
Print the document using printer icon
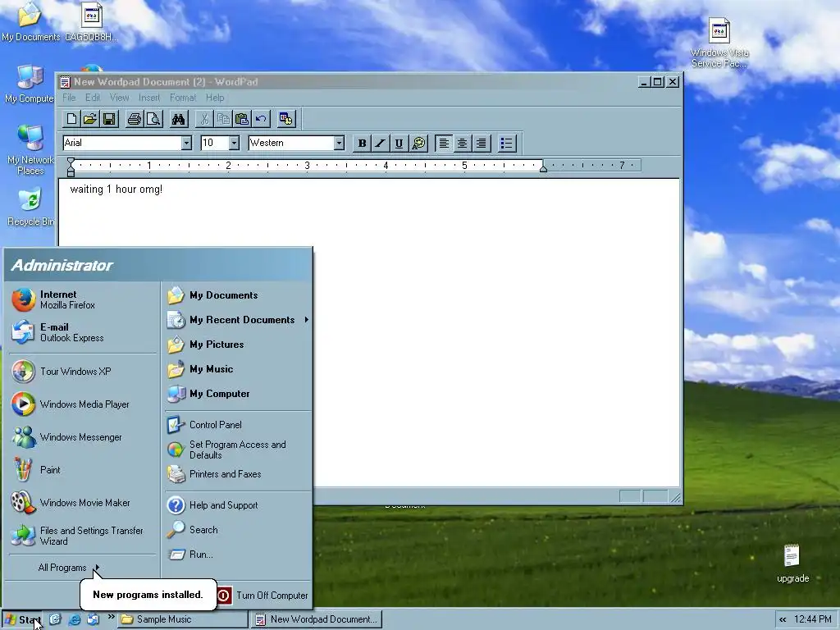(x=134, y=119)
